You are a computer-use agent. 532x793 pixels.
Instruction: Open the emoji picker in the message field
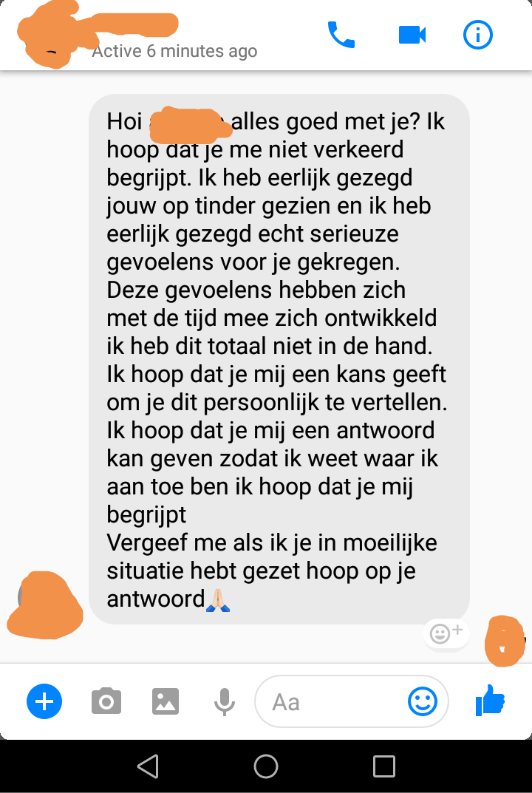coord(422,701)
